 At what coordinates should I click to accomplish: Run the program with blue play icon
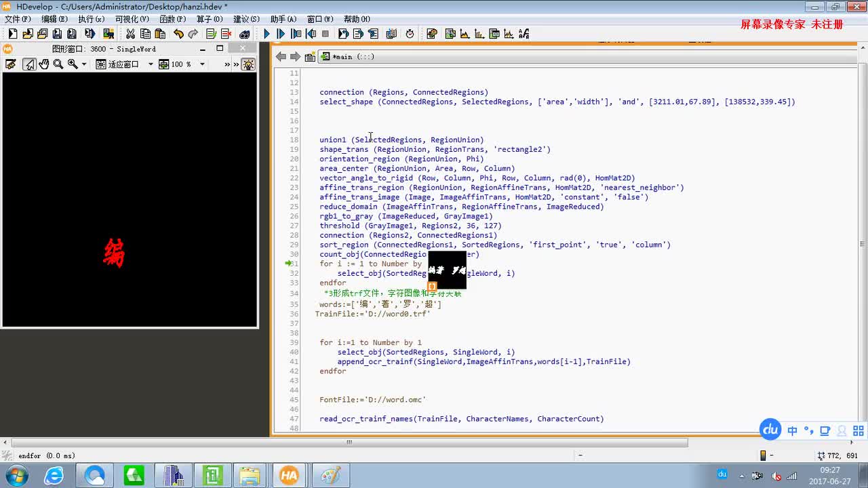point(267,34)
